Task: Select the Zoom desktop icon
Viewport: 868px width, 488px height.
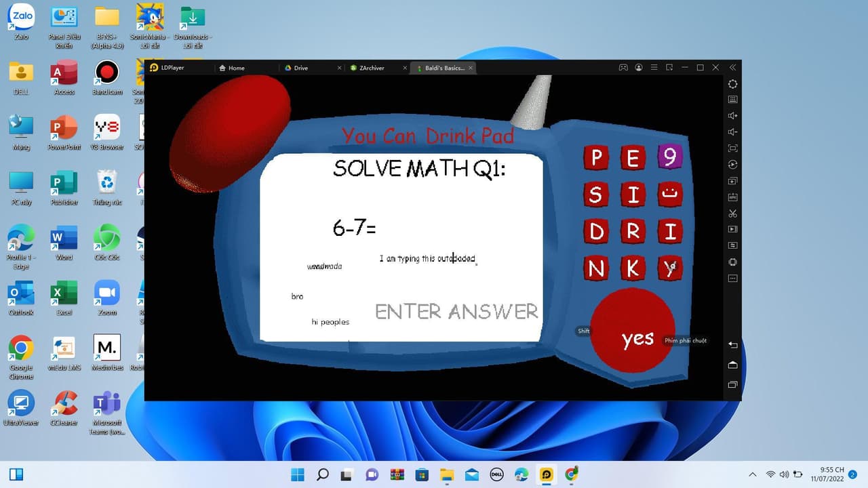Action: click(x=107, y=298)
